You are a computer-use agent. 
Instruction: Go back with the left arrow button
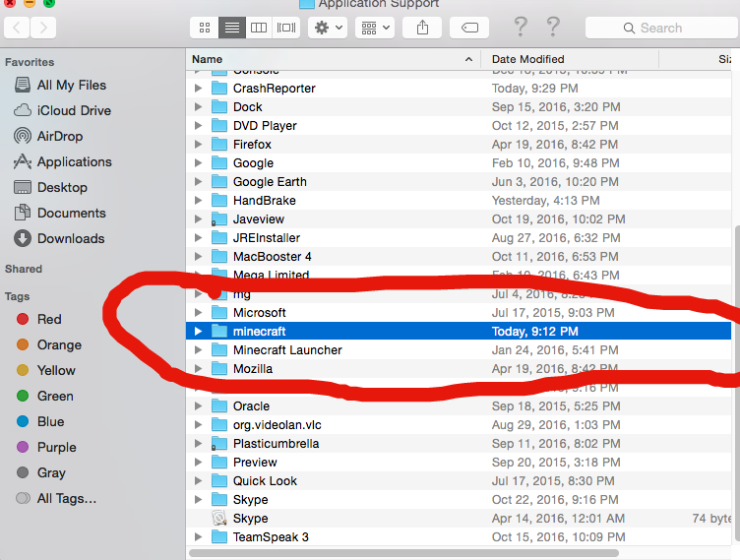tap(17, 28)
